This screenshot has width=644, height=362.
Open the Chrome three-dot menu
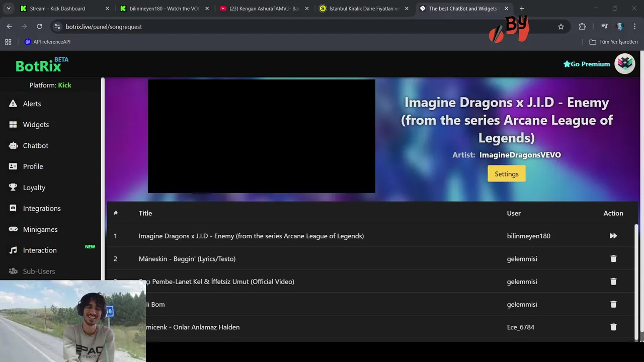(x=634, y=27)
